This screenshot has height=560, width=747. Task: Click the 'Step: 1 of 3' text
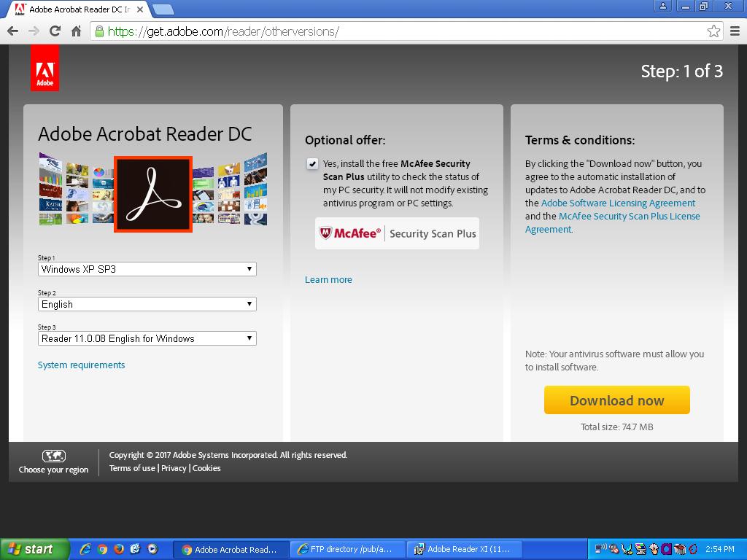pos(682,71)
